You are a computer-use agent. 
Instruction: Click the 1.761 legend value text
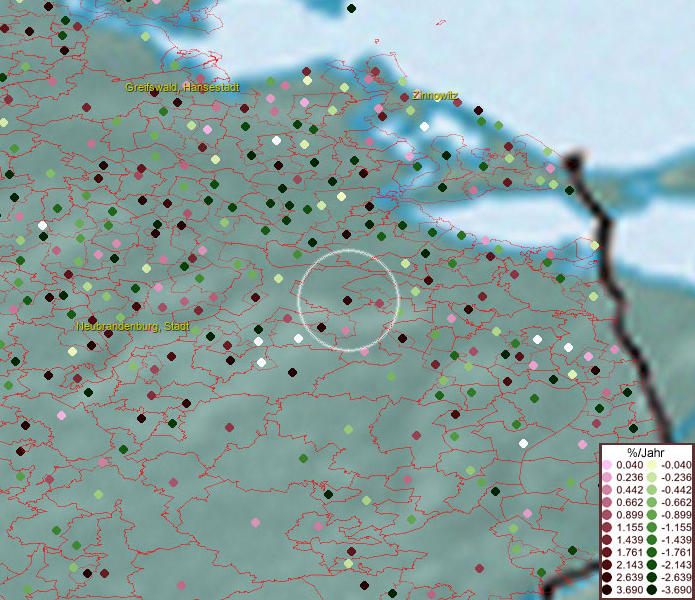(x=629, y=552)
